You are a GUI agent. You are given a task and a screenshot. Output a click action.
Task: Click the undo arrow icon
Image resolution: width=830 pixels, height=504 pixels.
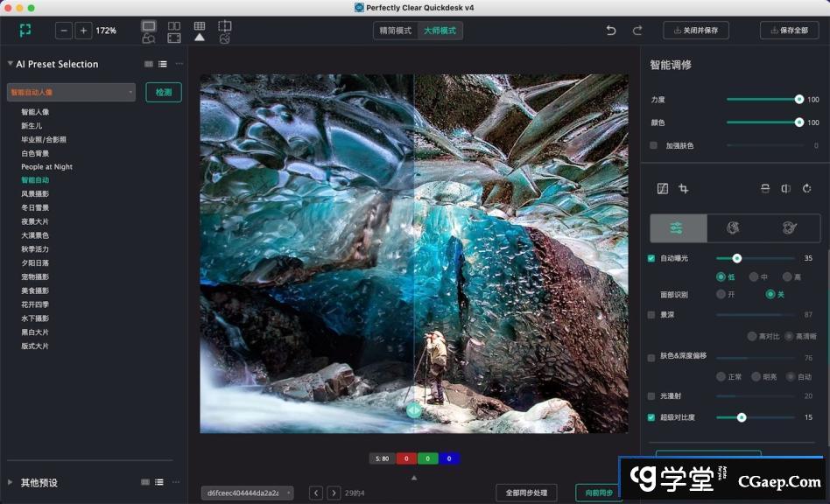tap(611, 31)
